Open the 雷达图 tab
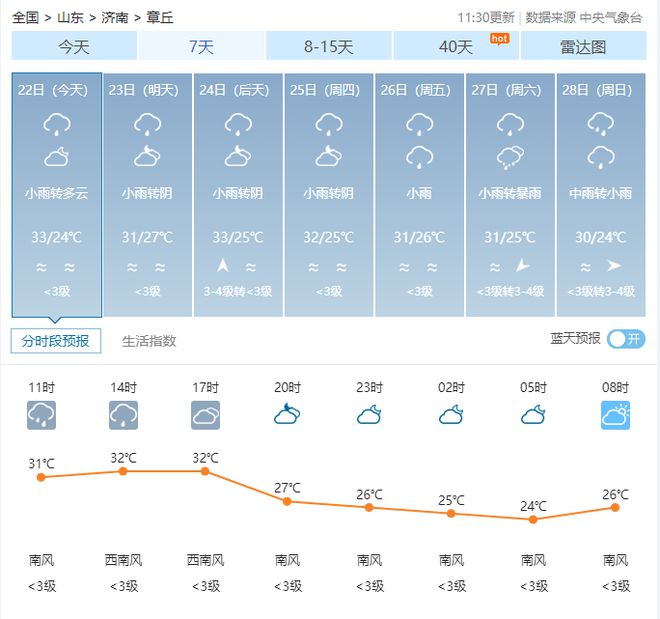 point(583,45)
